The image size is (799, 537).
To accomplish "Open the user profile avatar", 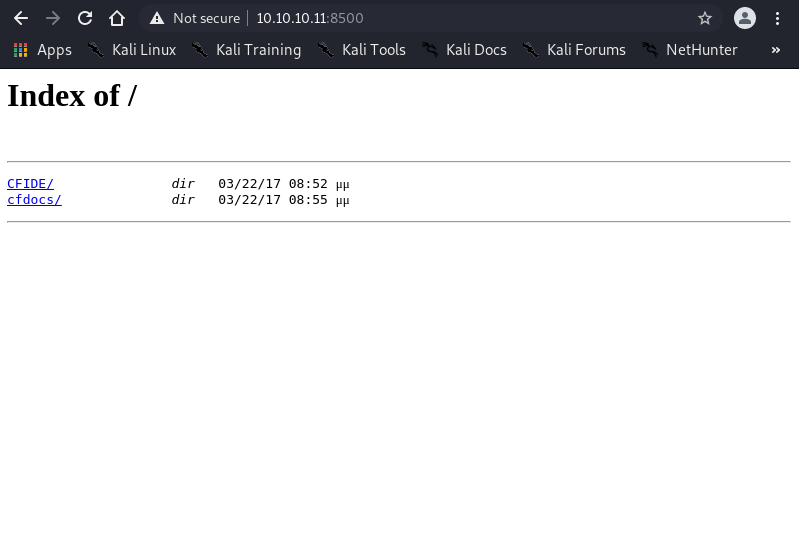I will (744, 18).
